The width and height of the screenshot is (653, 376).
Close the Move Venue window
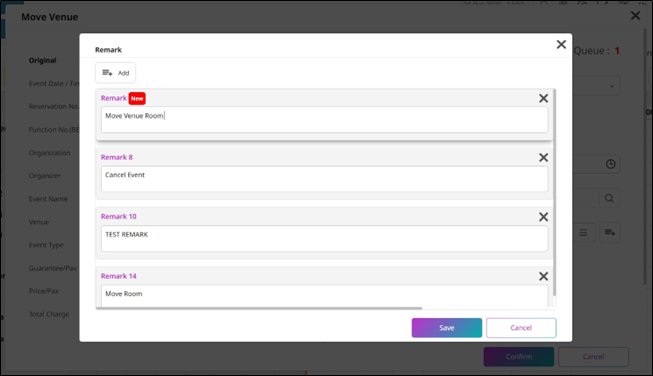[x=635, y=16]
